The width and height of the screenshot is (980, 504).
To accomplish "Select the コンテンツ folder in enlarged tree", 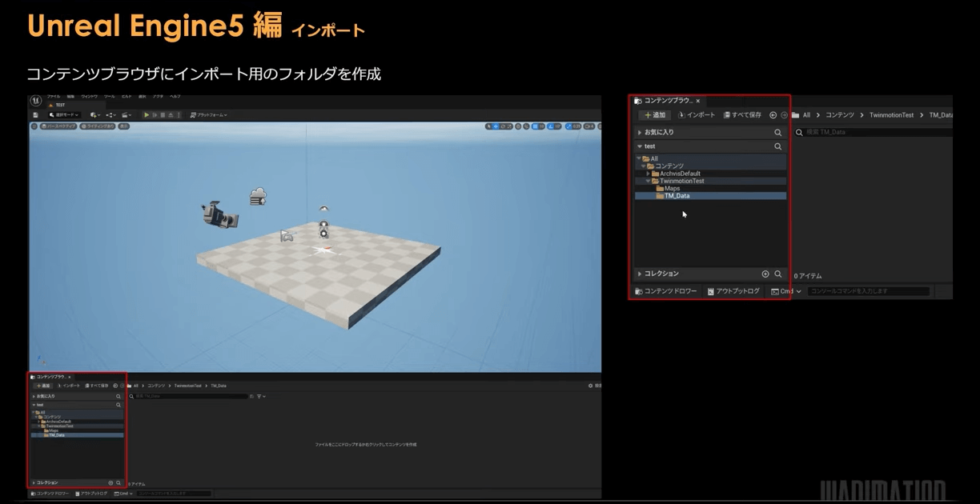I will pyautogui.click(x=669, y=166).
